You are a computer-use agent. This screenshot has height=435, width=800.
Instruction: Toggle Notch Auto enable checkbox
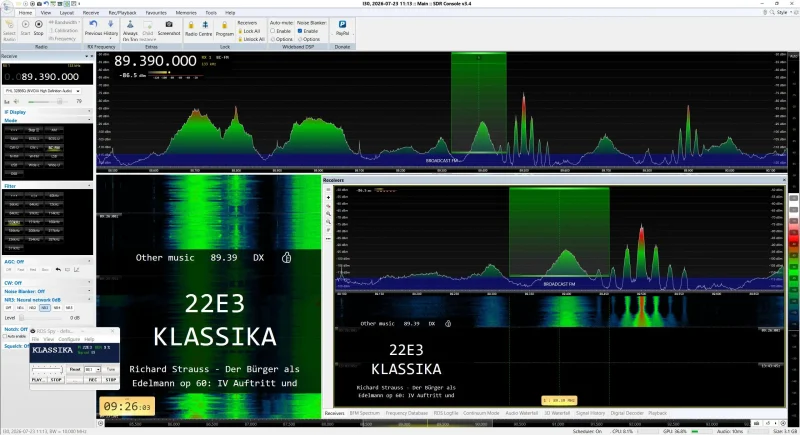(5, 337)
